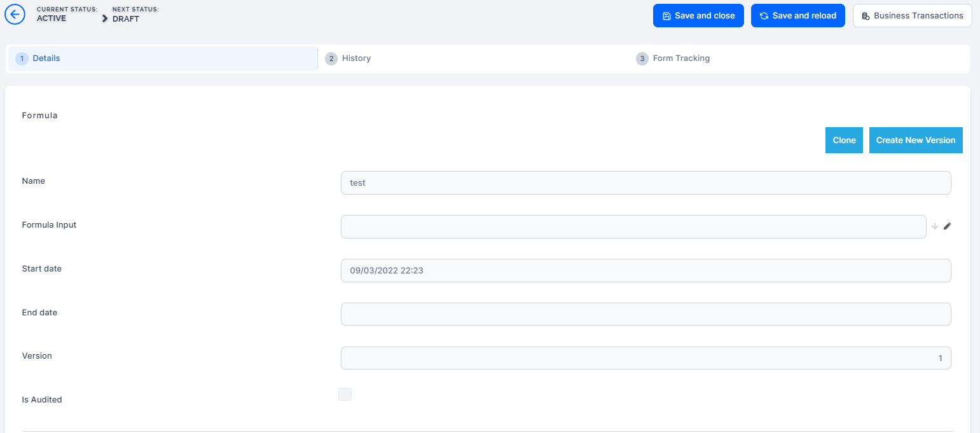Click the ACTIVE current status label

[x=52, y=18]
